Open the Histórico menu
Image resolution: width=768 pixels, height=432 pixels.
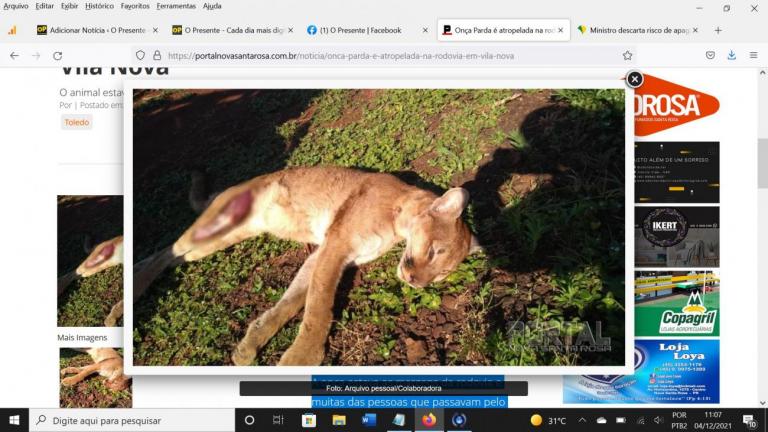click(x=99, y=6)
